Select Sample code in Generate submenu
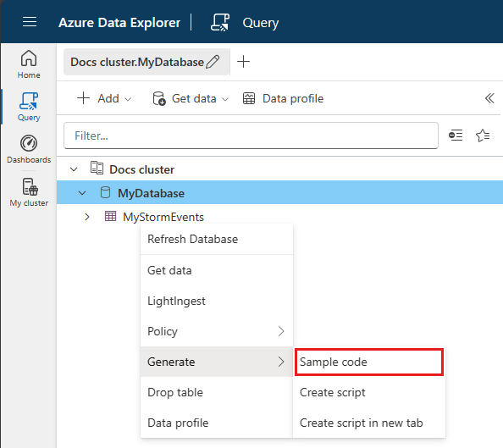 tap(369, 362)
